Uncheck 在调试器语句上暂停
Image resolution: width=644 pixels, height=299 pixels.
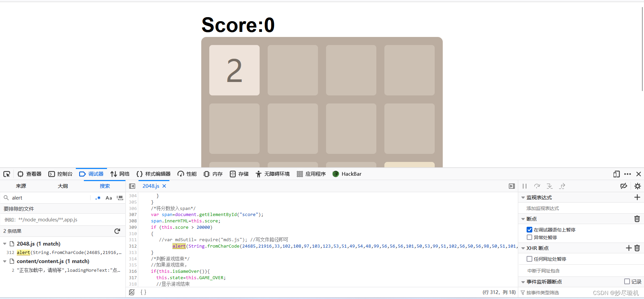pos(530,230)
